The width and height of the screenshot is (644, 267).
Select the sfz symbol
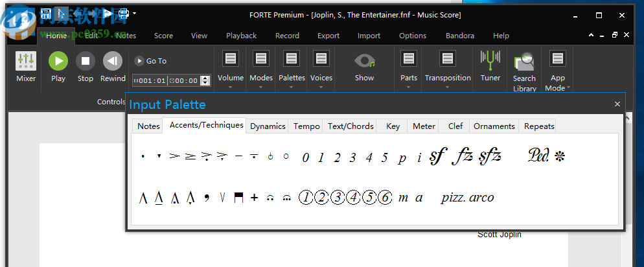coord(490,156)
